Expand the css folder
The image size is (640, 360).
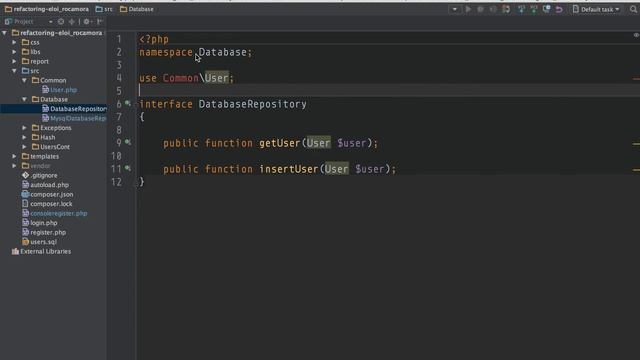tap(14, 42)
